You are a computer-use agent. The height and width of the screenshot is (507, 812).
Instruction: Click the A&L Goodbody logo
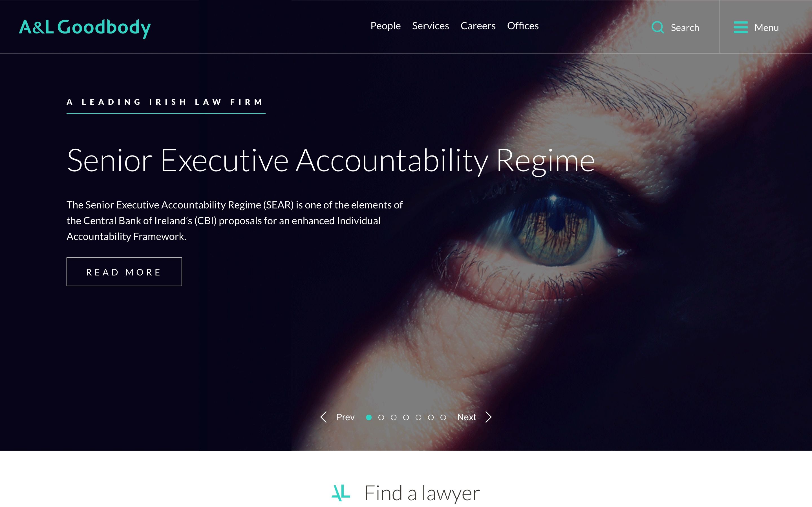point(85,28)
